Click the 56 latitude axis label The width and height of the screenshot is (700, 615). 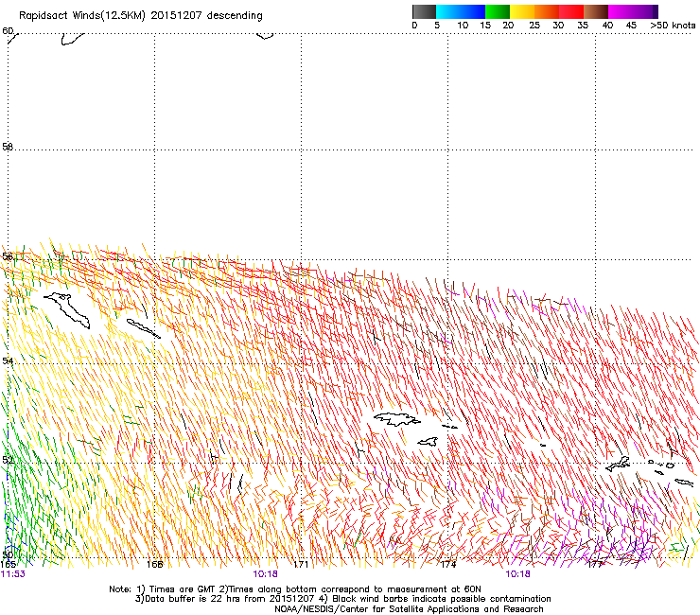pyautogui.click(x=8, y=256)
